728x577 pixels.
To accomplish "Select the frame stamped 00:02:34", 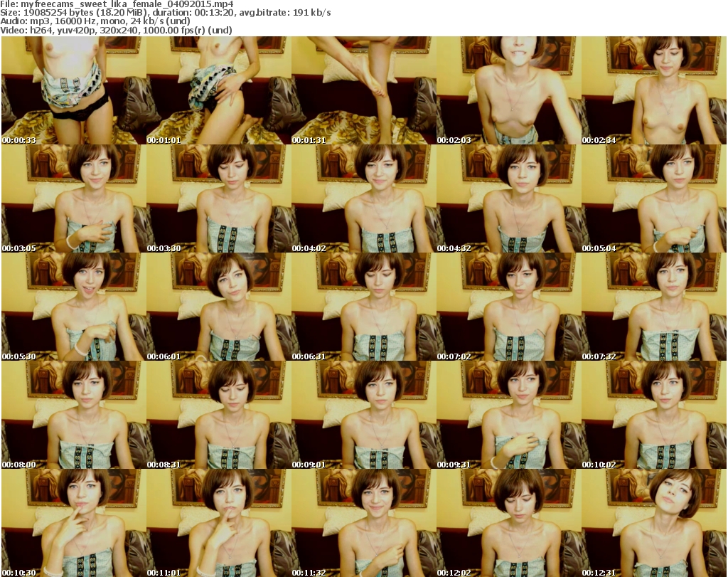I will (x=654, y=90).
